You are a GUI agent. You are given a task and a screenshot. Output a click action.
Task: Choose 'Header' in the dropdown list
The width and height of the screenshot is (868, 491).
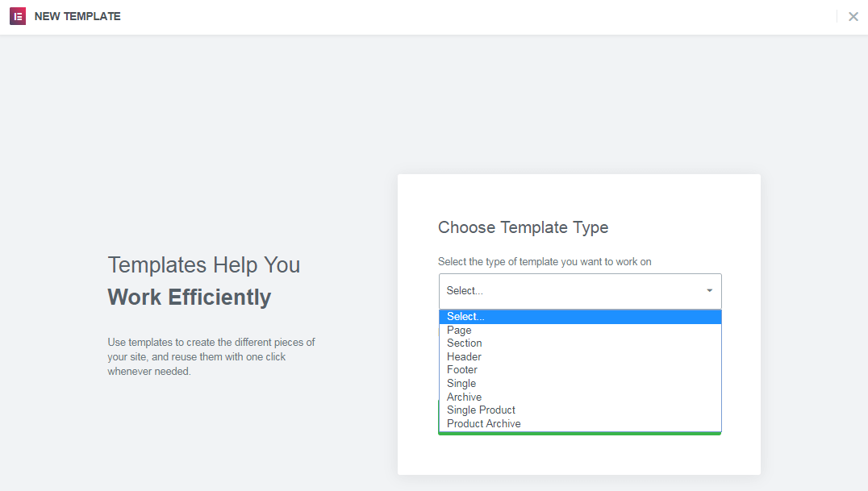coord(464,356)
